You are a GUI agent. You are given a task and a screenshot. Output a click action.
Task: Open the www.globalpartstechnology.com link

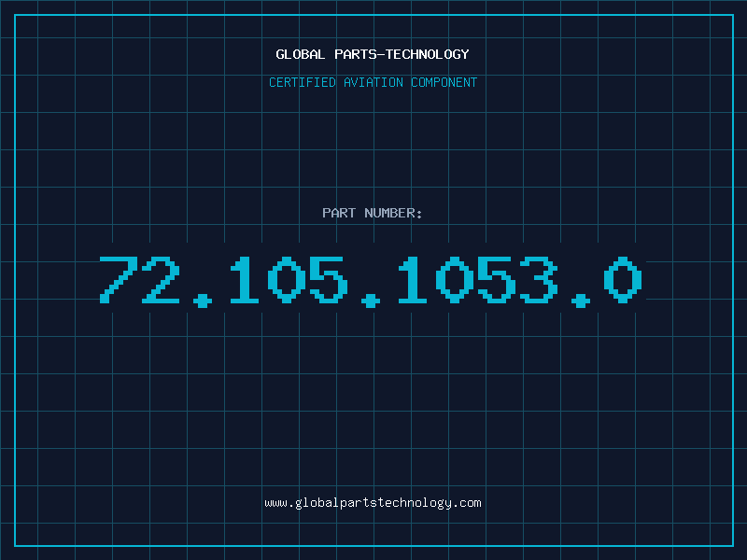373,503
